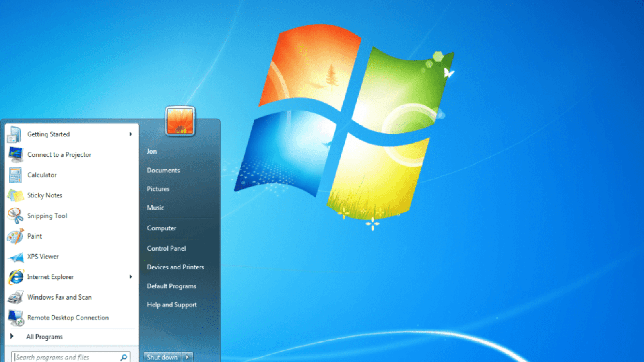Open Help and Support
Image resolution: width=644 pixels, height=362 pixels.
tap(172, 305)
